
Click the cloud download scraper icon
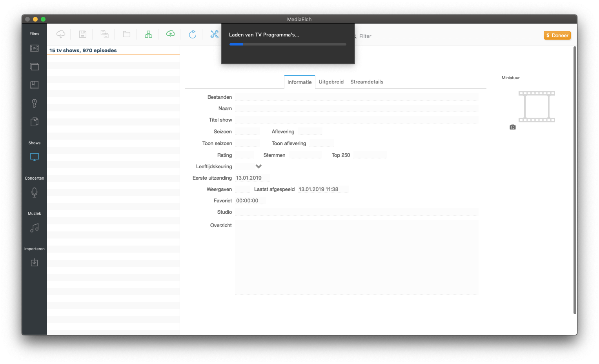pyautogui.click(x=61, y=34)
